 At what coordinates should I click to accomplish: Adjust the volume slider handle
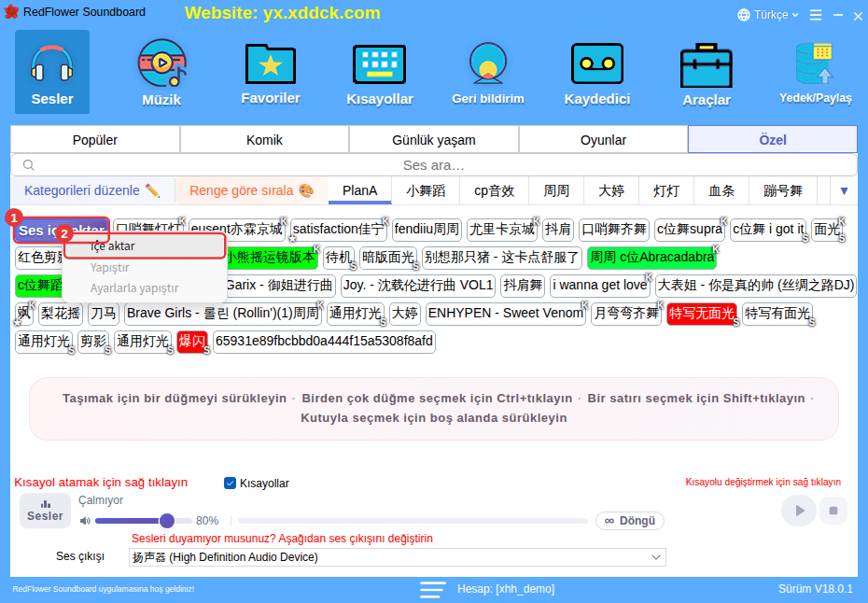[x=167, y=521]
